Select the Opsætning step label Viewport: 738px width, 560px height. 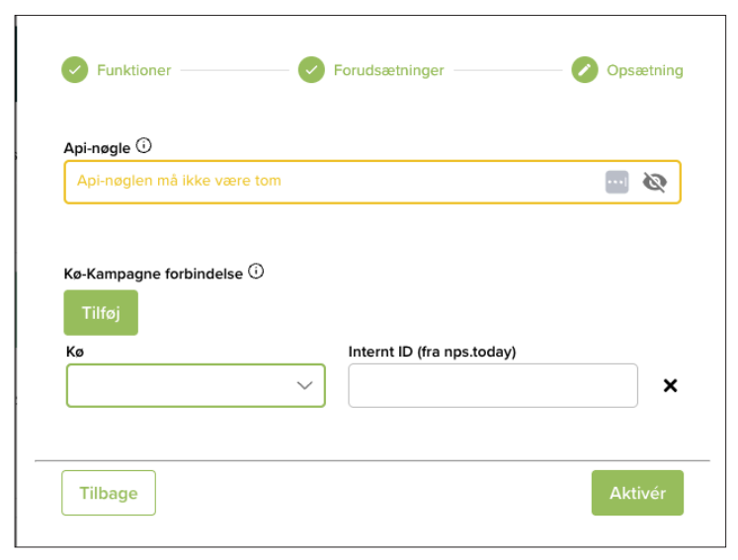[x=644, y=70]
